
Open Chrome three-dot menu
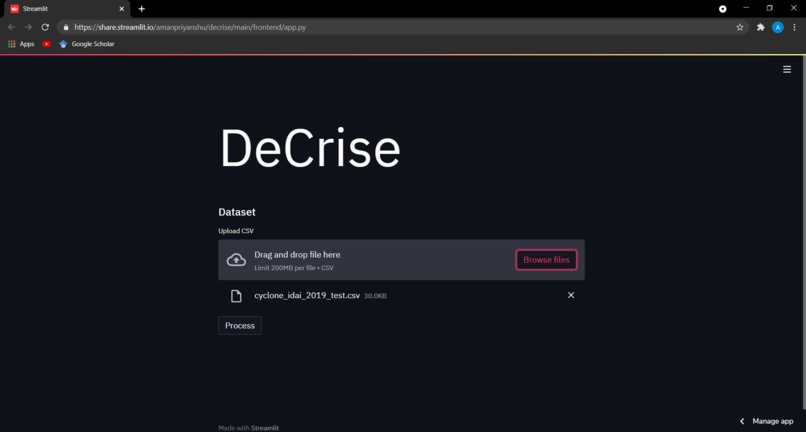tap(794, 27)
